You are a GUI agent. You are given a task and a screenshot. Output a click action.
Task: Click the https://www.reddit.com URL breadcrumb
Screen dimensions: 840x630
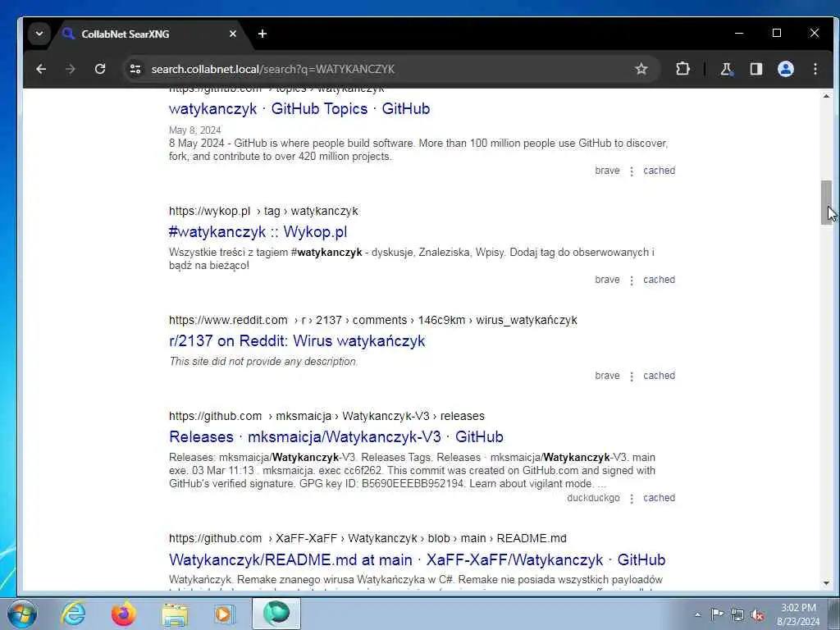click(x=373, y=321)
